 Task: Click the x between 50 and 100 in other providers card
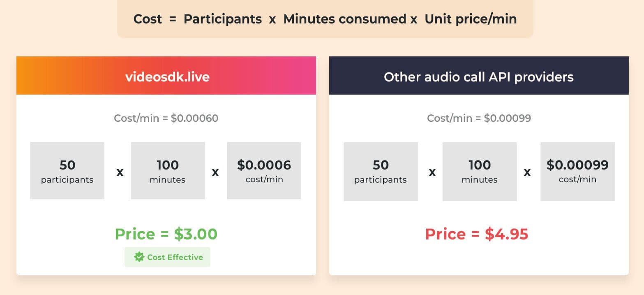[432, 172]
